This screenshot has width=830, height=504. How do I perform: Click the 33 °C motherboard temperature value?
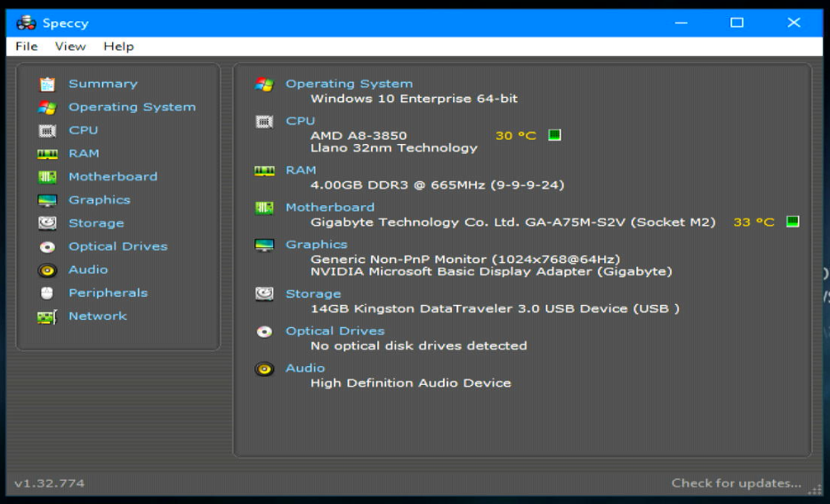click(753, 222)
